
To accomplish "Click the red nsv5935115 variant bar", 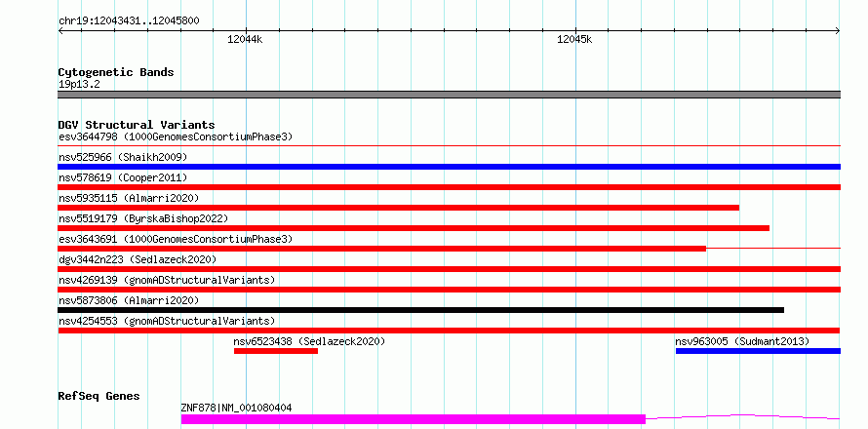I will point(399,208).
